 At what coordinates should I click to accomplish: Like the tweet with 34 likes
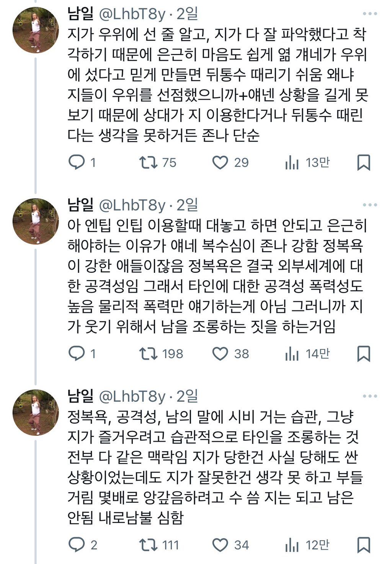[220, 544]
